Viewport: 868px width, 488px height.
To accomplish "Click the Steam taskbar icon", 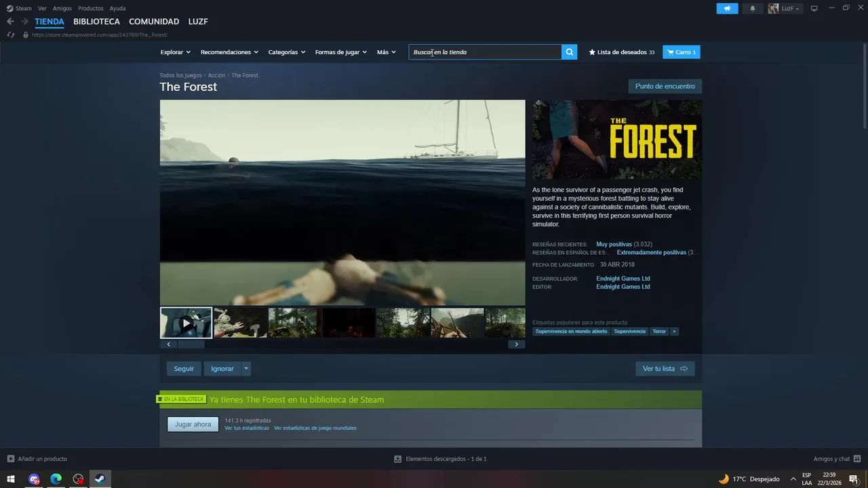I will coord(100,479).
